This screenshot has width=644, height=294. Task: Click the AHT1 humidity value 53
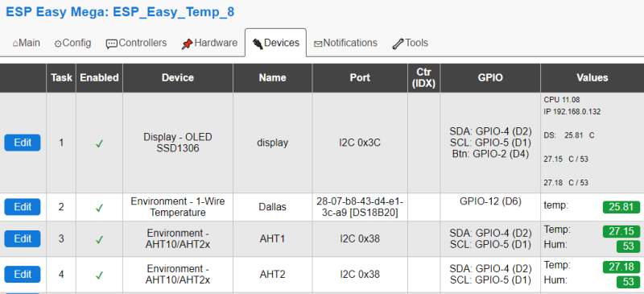tap(629, 246)
